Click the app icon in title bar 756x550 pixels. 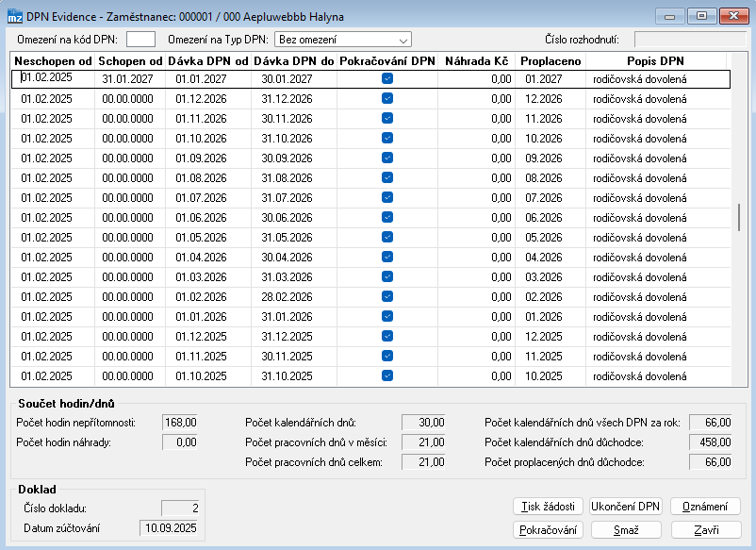[14, 16]
